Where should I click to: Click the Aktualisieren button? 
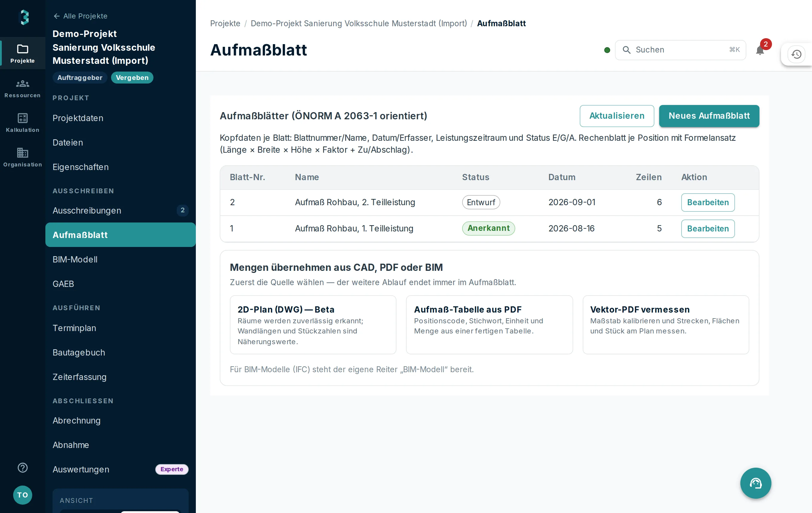[617, 116]
